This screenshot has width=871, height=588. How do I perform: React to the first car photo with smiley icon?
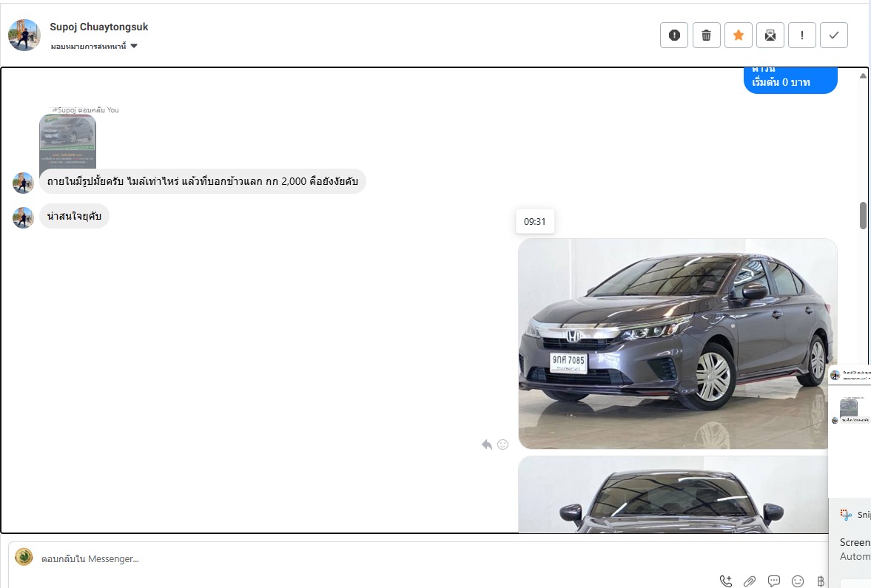click(502, 445)
